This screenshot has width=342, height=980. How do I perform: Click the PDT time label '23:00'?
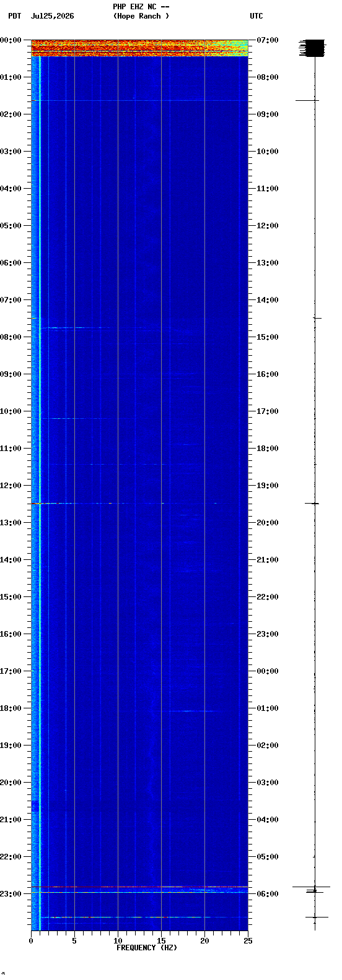coord(11,894)
